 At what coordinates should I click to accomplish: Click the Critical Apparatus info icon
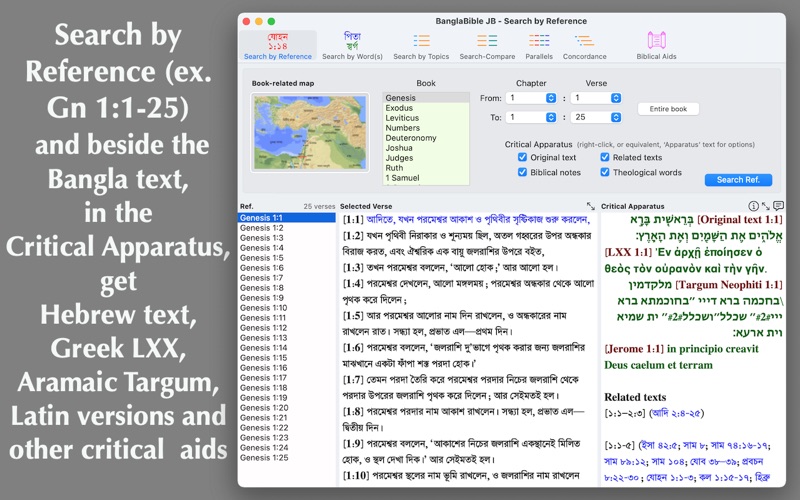tap(753, 206)
